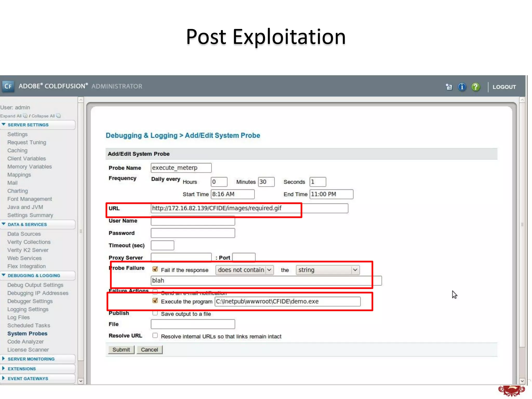
Task: Open Flex Integration page
Action: coord(26,266)
